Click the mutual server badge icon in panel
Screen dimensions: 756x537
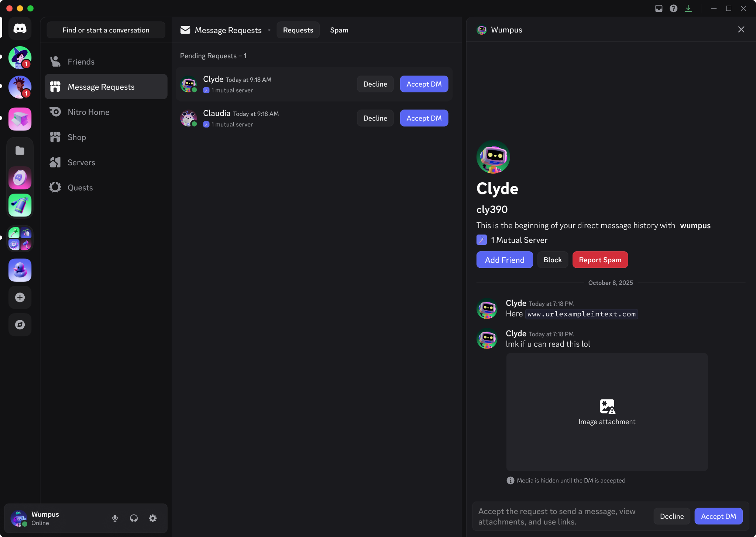click(x=482, y=240)
